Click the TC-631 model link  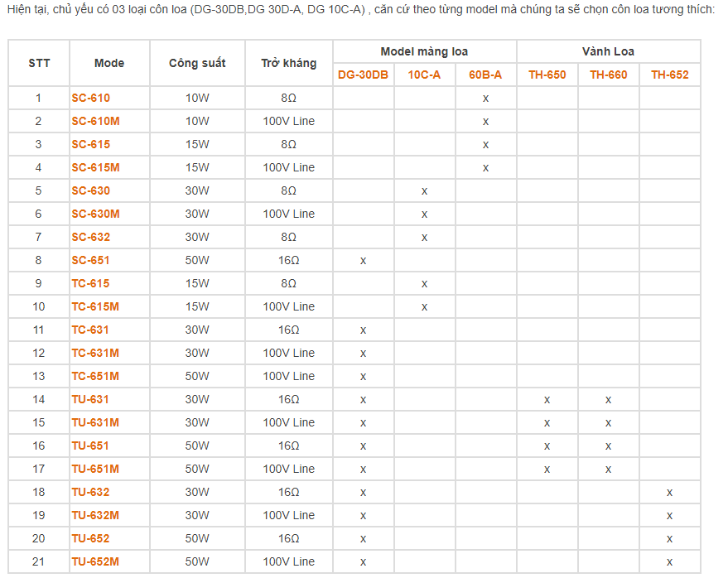(90, 330)
